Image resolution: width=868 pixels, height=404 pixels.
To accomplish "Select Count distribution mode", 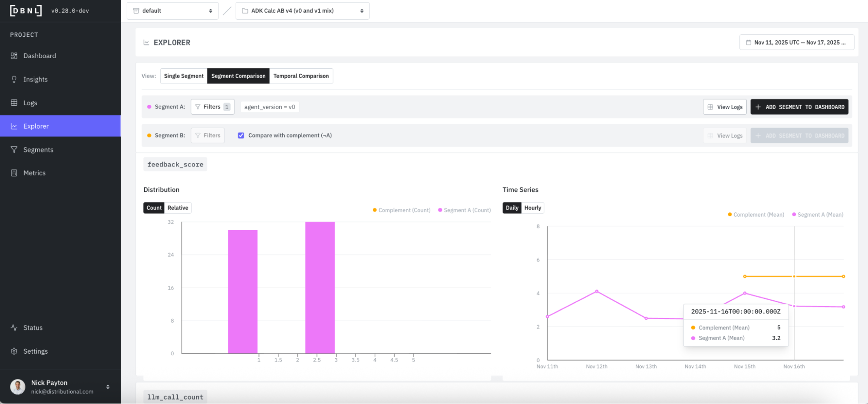I will coord(154,208).
